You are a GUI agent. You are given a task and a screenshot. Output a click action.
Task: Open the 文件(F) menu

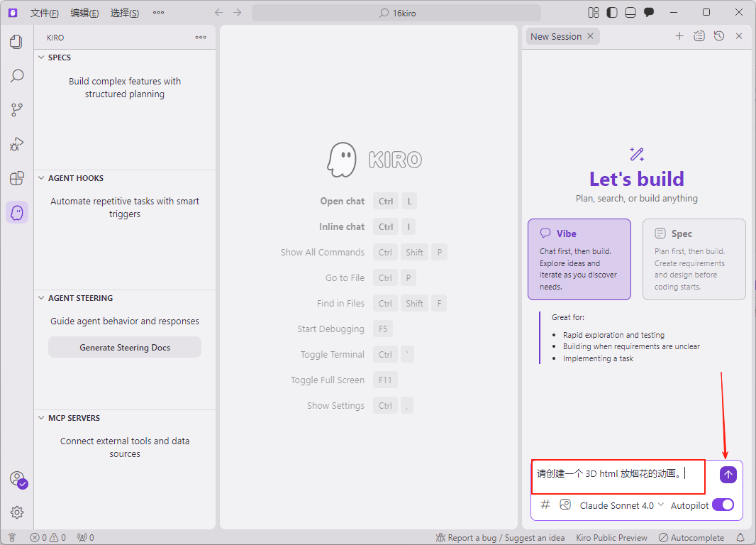pyautogui.click(x=45, y=13)
